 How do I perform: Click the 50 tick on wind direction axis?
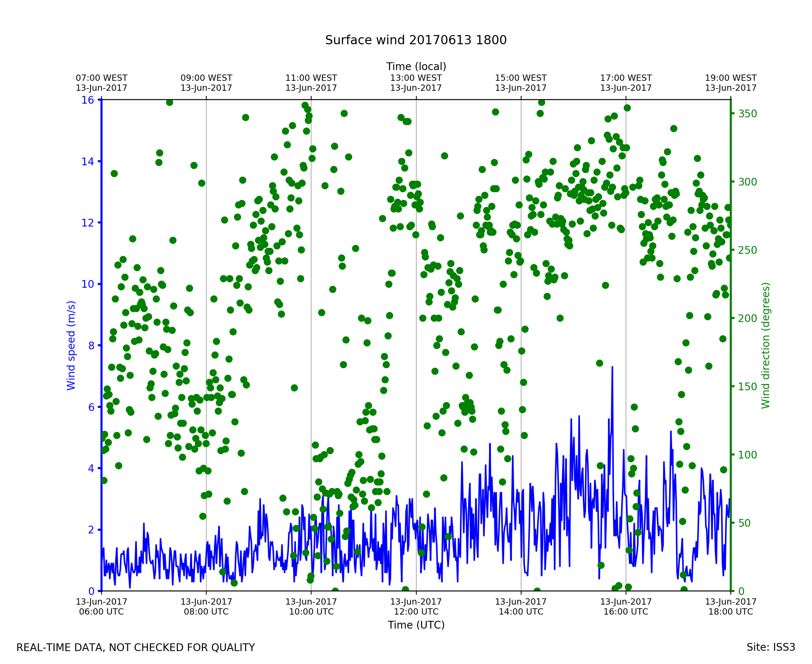click(x=745, y=523)
